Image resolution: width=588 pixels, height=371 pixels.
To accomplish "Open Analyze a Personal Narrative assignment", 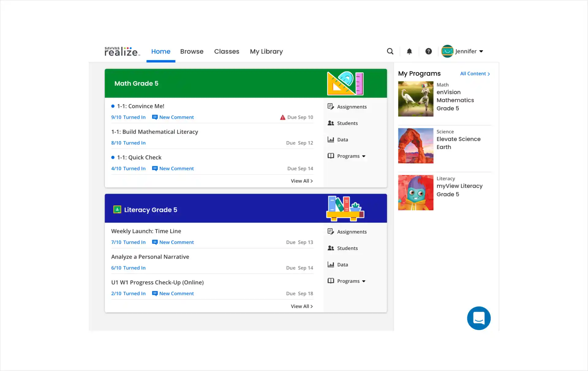I will 150,257.
